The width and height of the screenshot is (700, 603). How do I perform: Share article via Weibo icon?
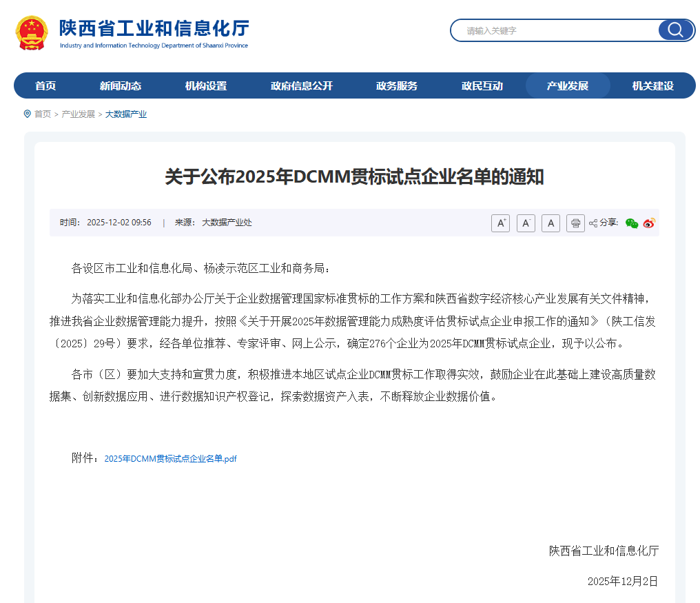pos(649,223)
